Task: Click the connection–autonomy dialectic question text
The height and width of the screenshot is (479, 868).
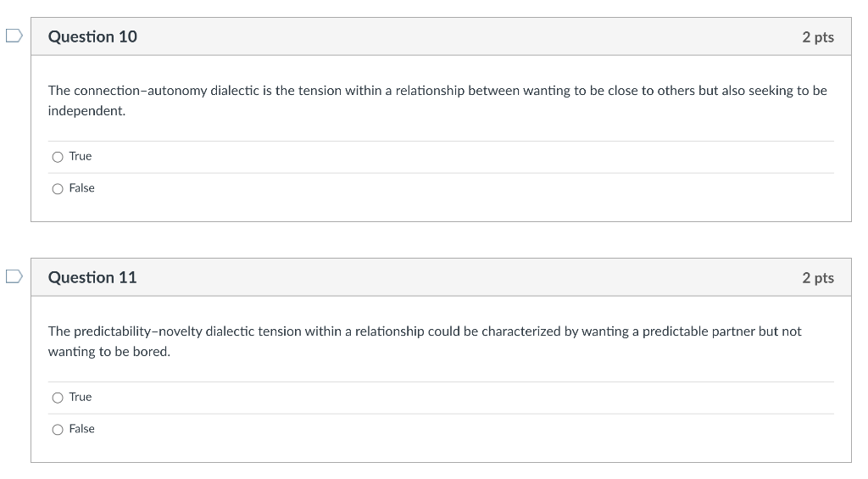Action: pyautogui.click(x=437, y=100)
